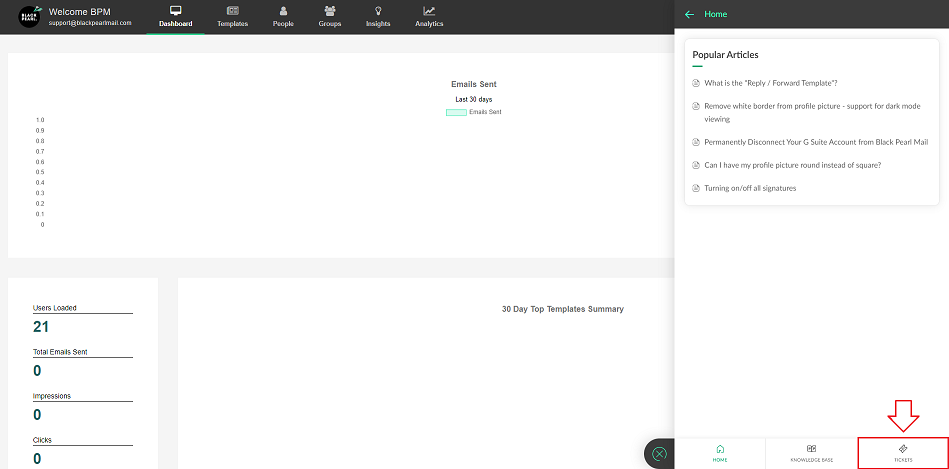Click the Black Pearl logo
The width and height of the screenshot is (949, 469).
point(29,17)
